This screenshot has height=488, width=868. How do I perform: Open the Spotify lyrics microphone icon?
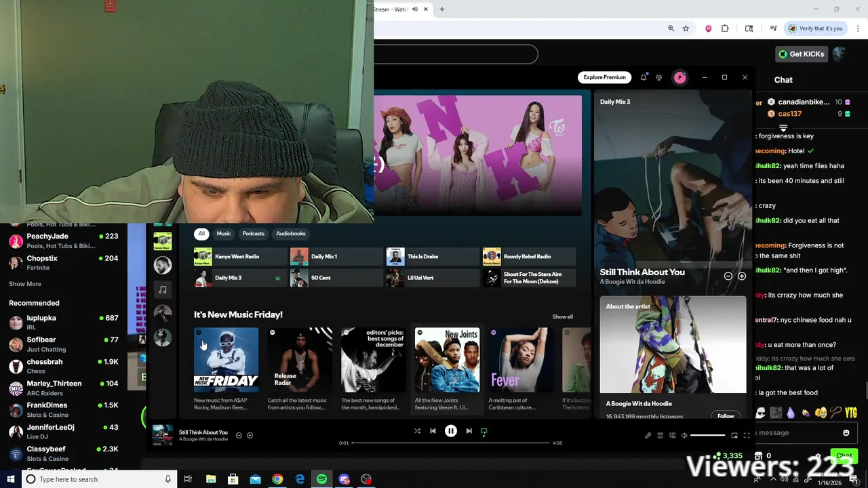pyautogui.click(x=648, y=435)
